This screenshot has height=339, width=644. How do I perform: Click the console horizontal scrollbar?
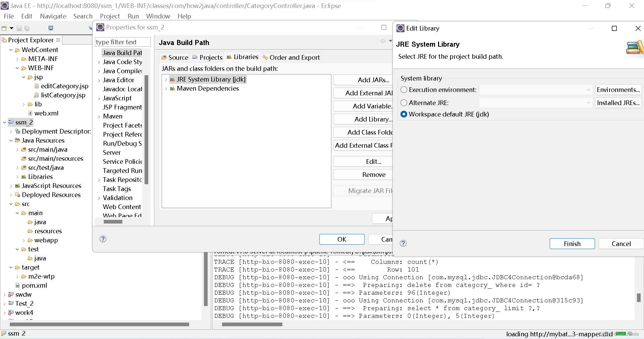tap(252, 324)
